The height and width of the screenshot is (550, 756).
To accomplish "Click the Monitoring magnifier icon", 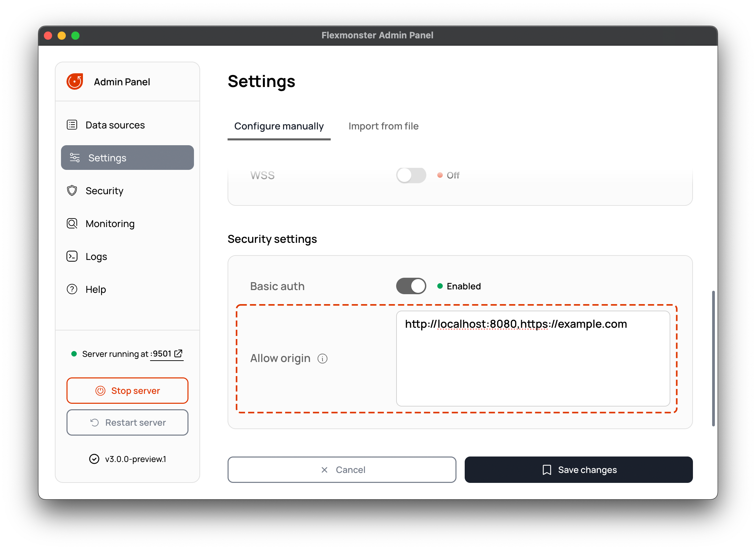I will point(72,224).
